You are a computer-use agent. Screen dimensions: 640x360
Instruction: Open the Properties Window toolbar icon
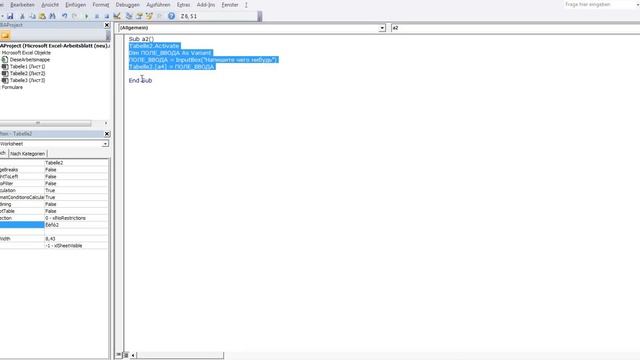139,16
